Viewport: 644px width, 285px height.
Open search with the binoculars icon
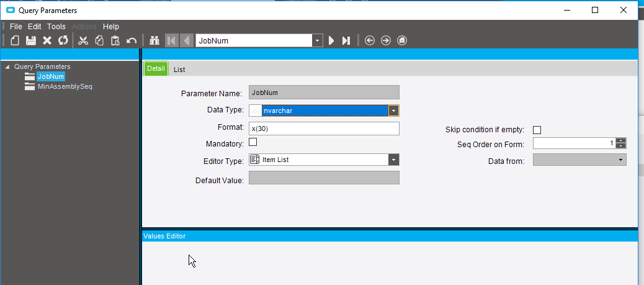[154, 40]
